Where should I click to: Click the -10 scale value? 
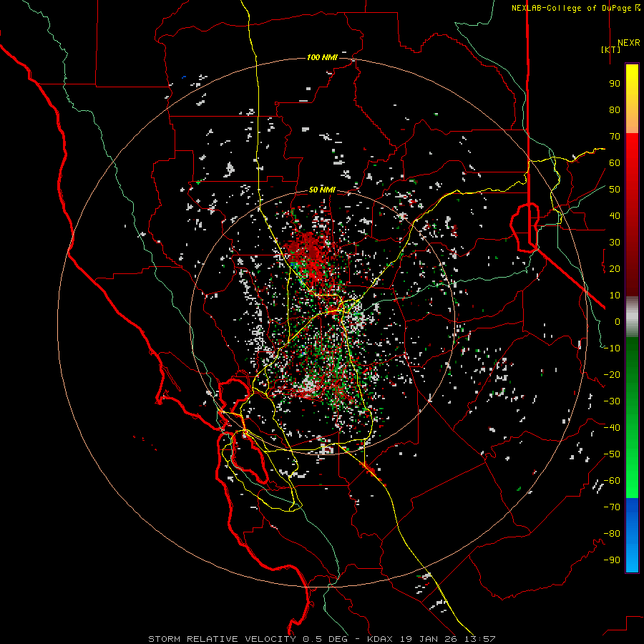612,348
